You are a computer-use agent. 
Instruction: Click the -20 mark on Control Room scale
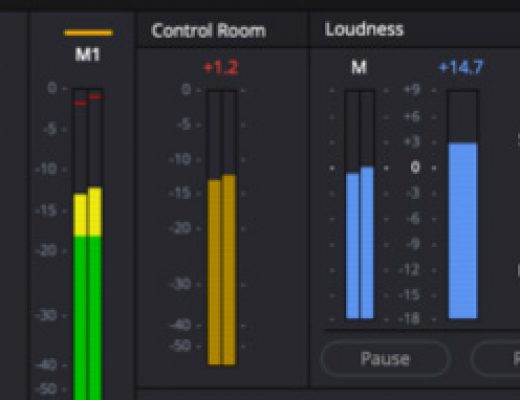coord(180,229)
